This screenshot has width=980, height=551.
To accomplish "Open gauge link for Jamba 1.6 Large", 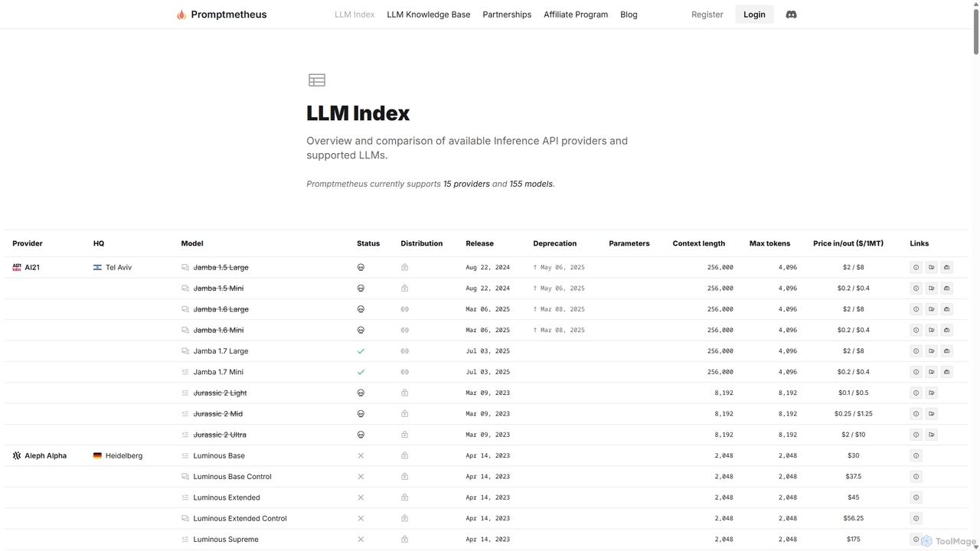I will [x=946, y=309].
